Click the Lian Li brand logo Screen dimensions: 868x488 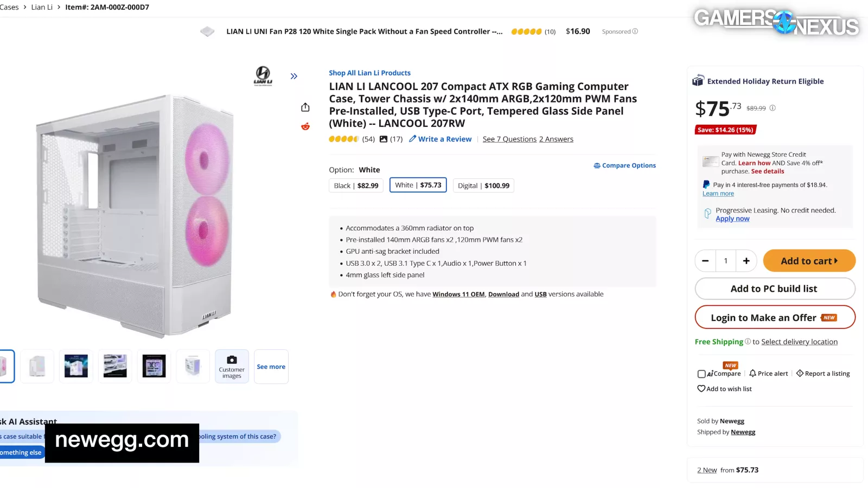263,76
